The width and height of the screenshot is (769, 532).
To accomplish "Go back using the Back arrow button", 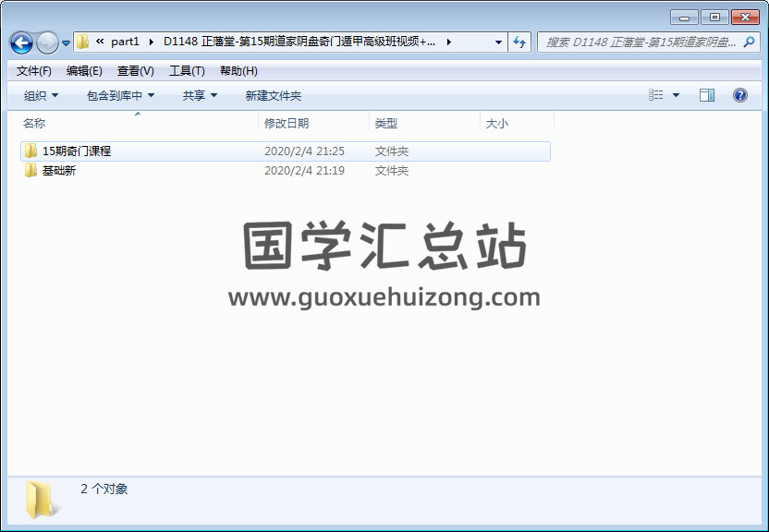I will (x=21, y=42).
